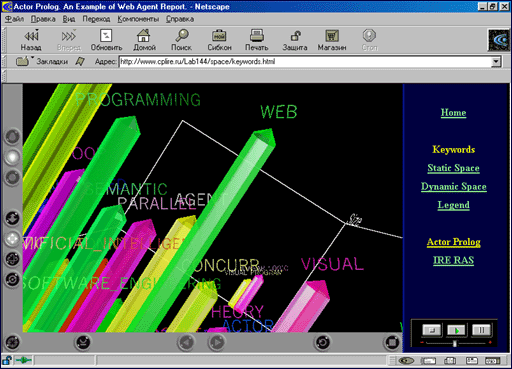512x369 pixels.
Task: Follow the Static Space link
Action: click(x=453, y=168)
